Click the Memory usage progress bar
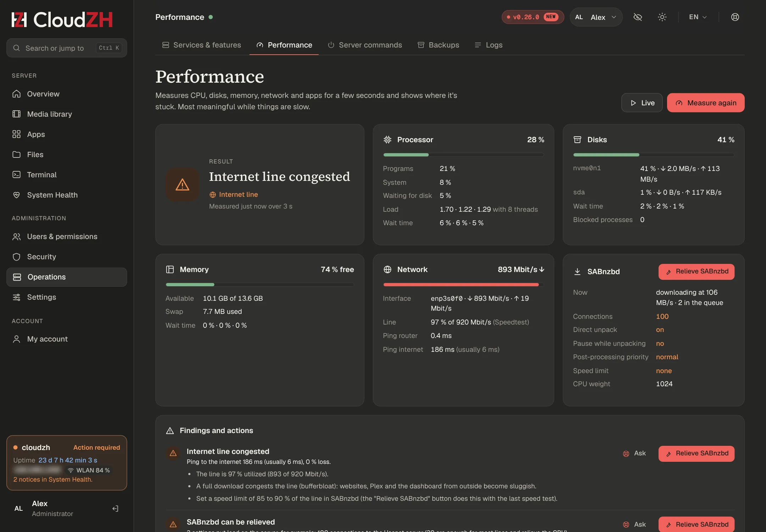The width and height of the screenshot is (766, 532). tap(260, 284)
